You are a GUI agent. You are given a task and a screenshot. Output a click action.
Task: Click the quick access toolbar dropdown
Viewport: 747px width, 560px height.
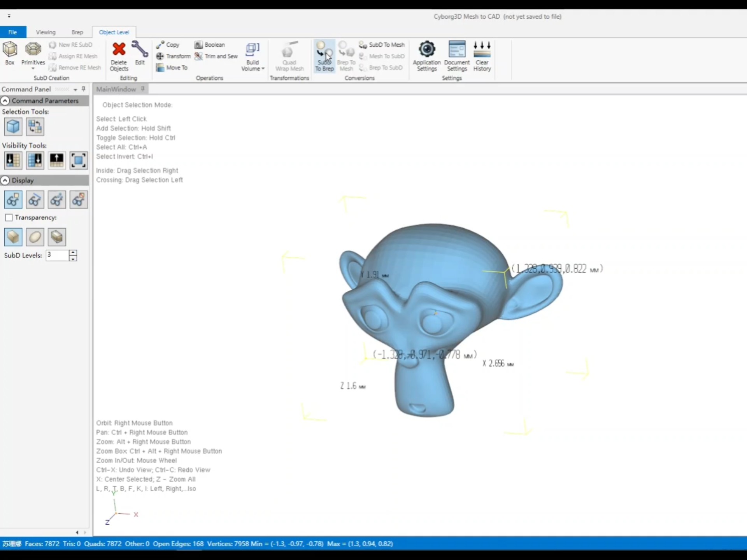point(9,16)
